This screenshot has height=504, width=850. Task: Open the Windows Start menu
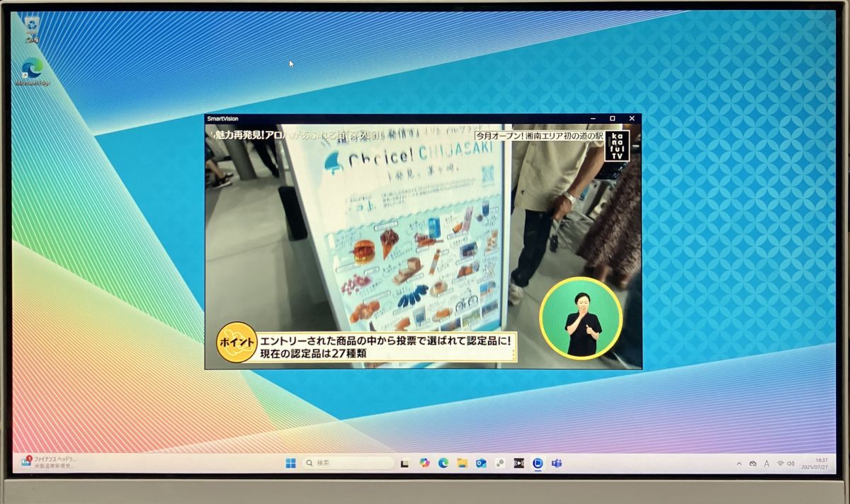click(290, 463)
